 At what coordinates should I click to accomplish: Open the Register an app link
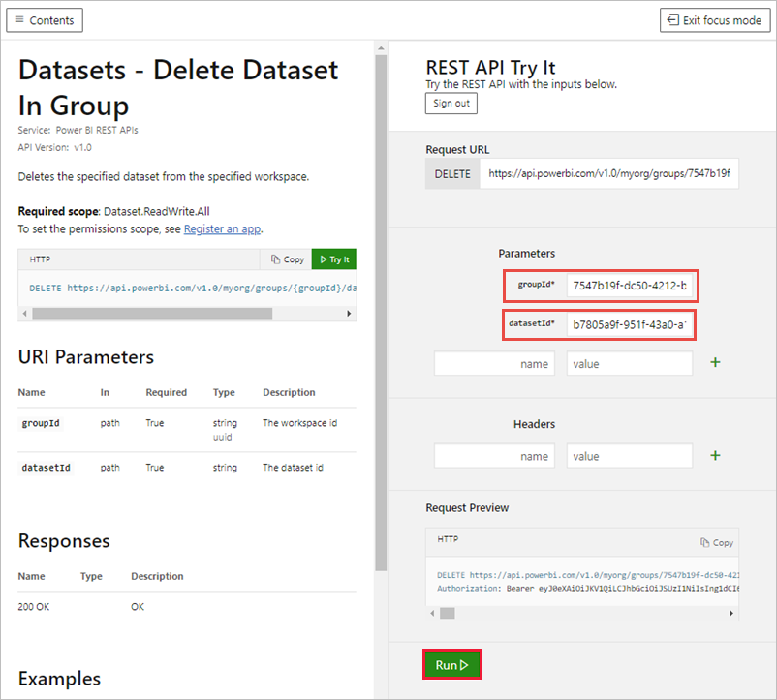[222, 229]
